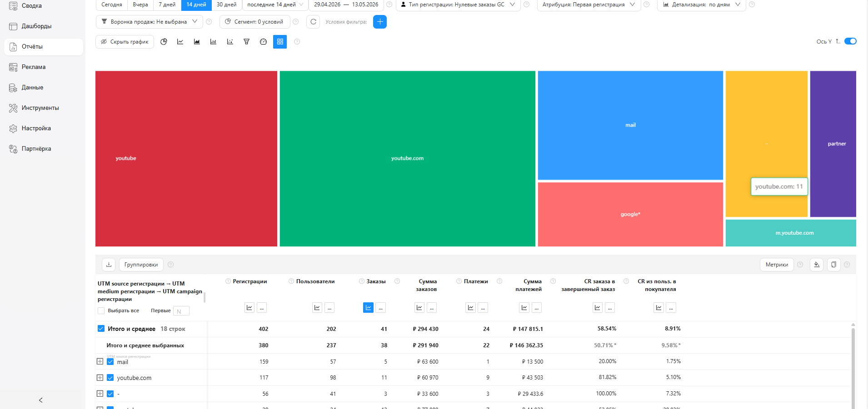Show chart for CR заказа column

[x=598, y=308]
